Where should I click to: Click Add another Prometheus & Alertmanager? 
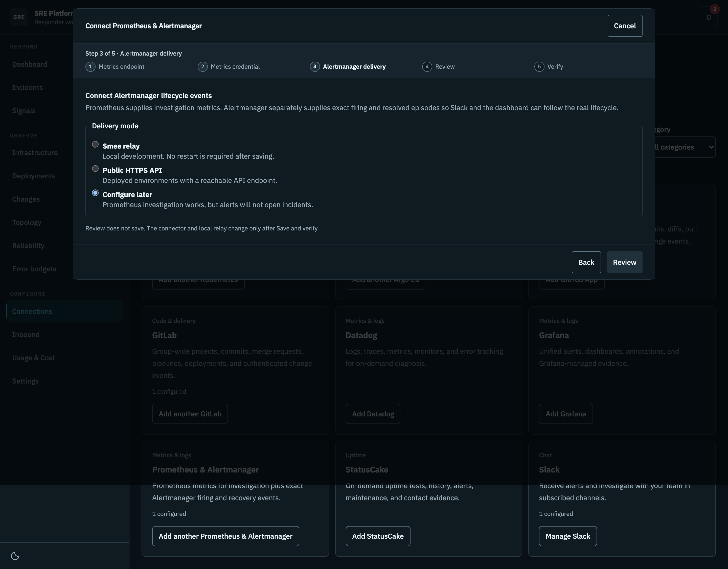[225, 536]
